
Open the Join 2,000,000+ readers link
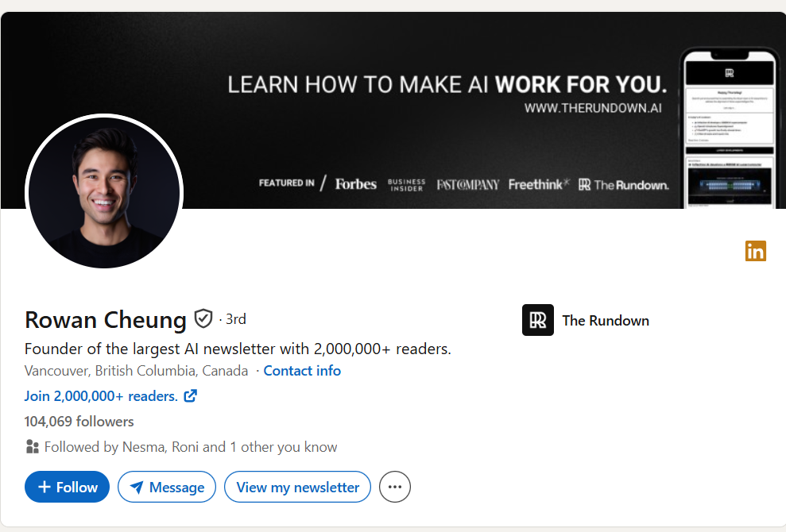point(101,396)
